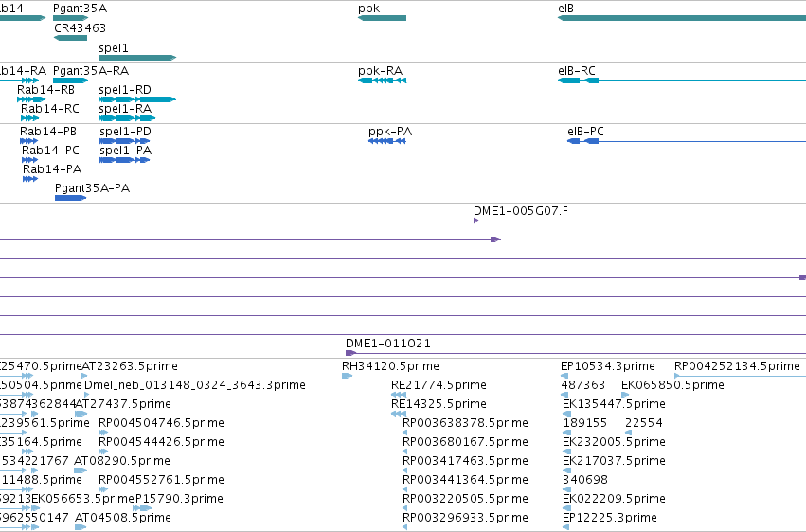Click the RP003220505.5prime EST
This screenshot has width=806, height=532.
(405, 508)
